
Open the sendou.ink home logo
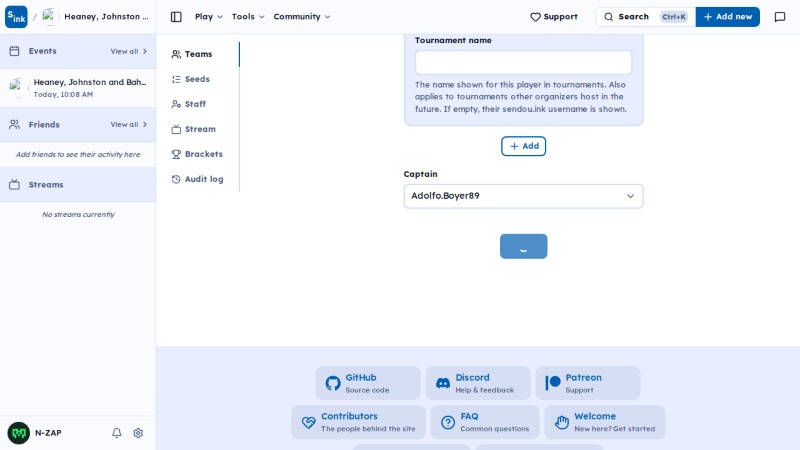coord(16,17)
